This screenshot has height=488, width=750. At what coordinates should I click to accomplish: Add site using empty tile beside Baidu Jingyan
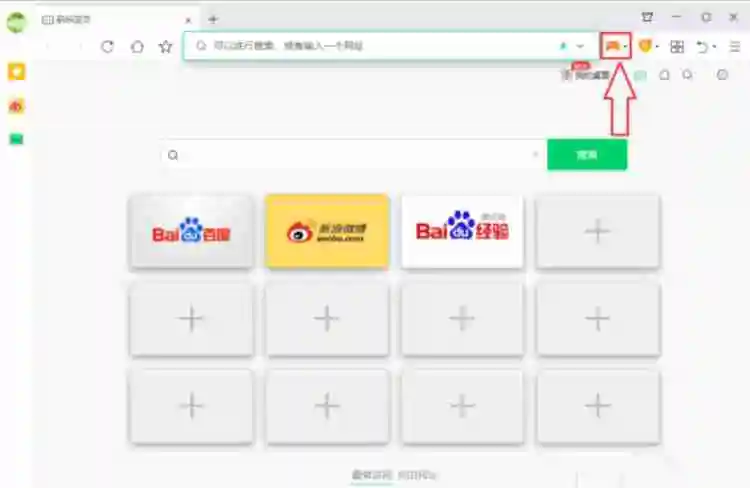tap(598, 231)
